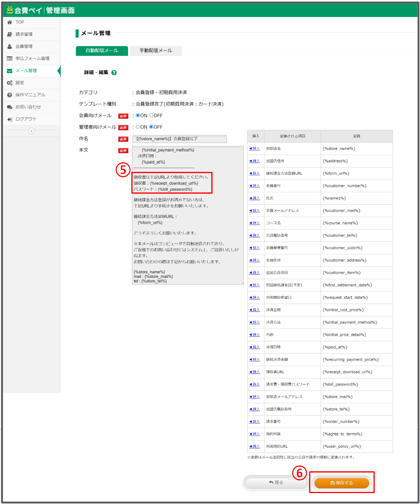Select the 自動配信メール tab
This screenshot has width=420, height=504.
click(x=102, y=51)
